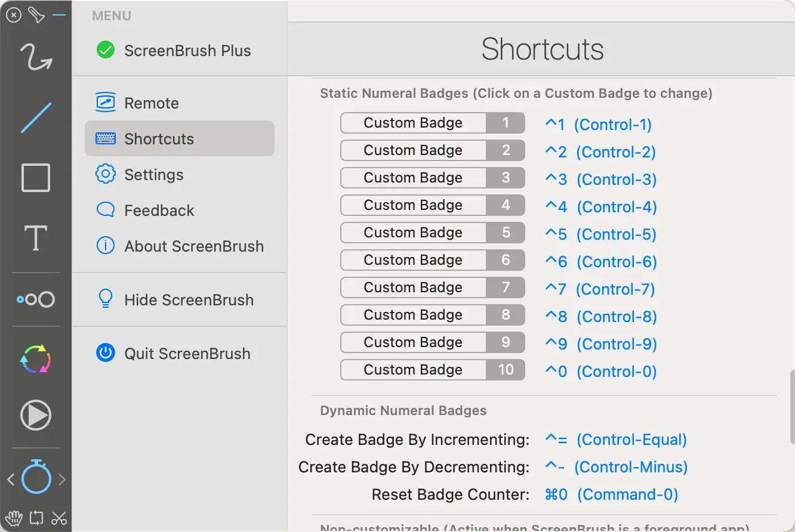This screenshot has height=532, width=795.
Task: Click the ⌘0 (Command-0) shortcut
Action: click(x=612, y=494)
